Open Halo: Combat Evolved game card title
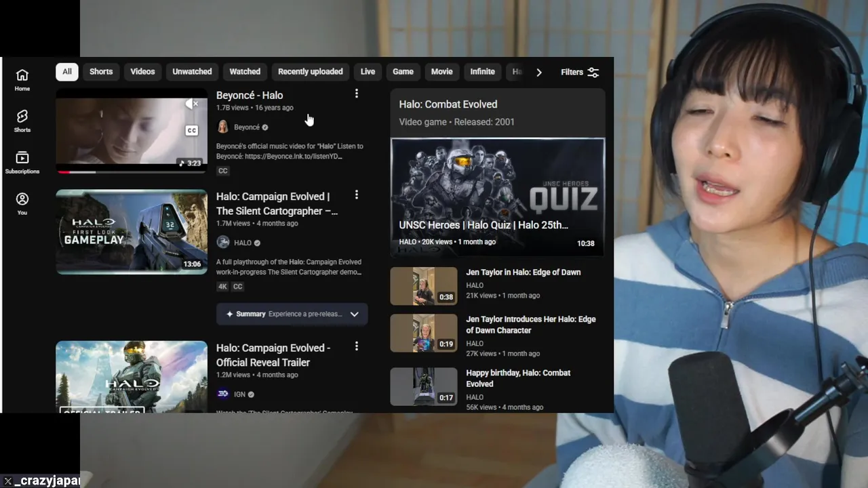This screenshot has height=488, width=868. pos(448,104)
